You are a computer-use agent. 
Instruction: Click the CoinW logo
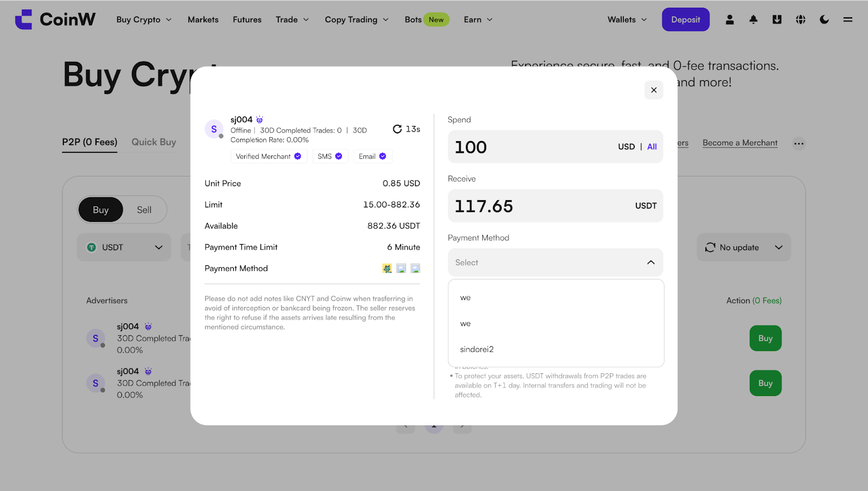click(55, 20)
